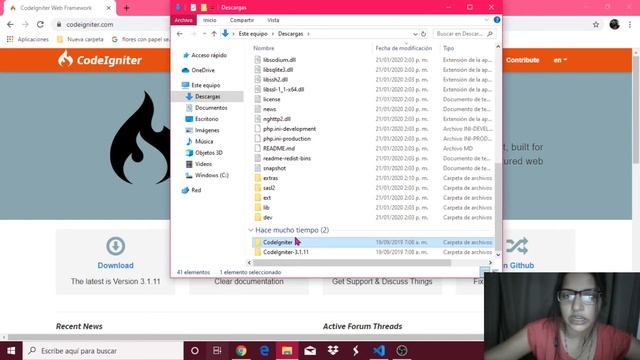Click the Windows taskbar search box

[x=103, y=351]
